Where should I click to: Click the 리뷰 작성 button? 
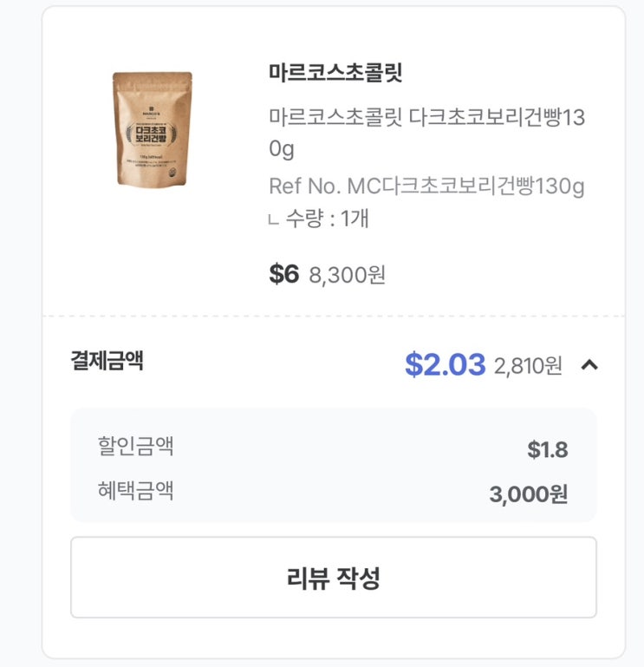click(x=334, y=578)
